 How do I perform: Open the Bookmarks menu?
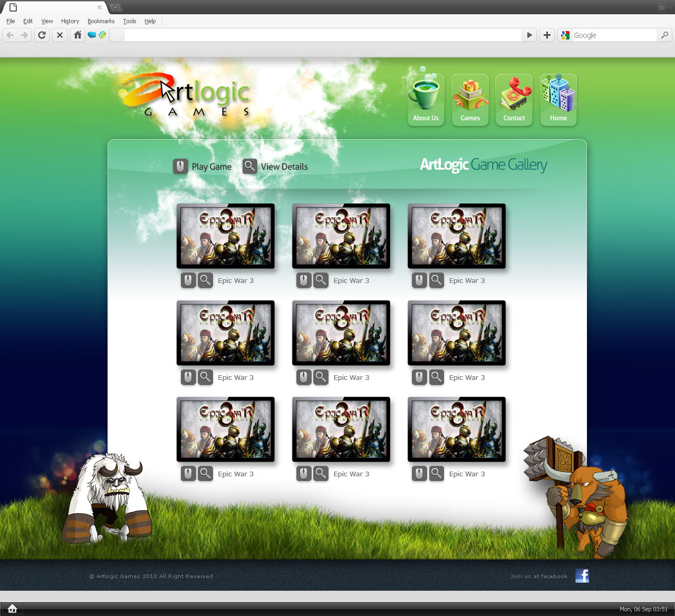(x=101, y=21)
